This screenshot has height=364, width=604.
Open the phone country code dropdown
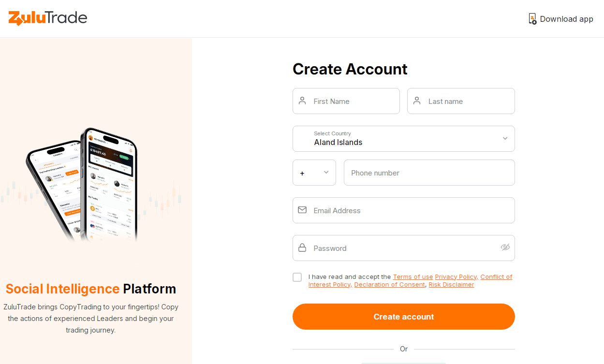pyautogui.click(x=314, y=173)
